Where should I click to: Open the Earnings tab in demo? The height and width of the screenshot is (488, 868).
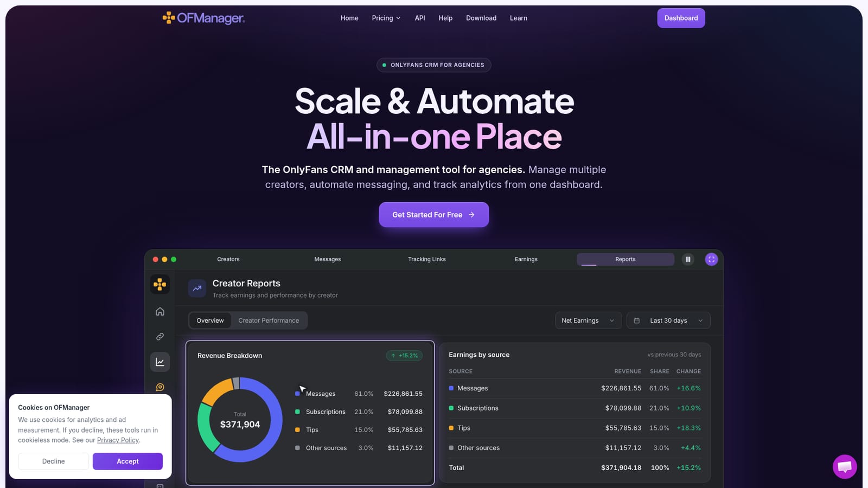click(x=526, y=259)
